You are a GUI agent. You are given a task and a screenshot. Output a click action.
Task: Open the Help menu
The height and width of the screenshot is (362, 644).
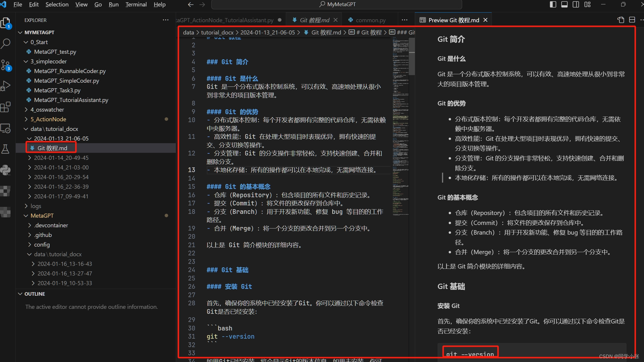point(160,4)
